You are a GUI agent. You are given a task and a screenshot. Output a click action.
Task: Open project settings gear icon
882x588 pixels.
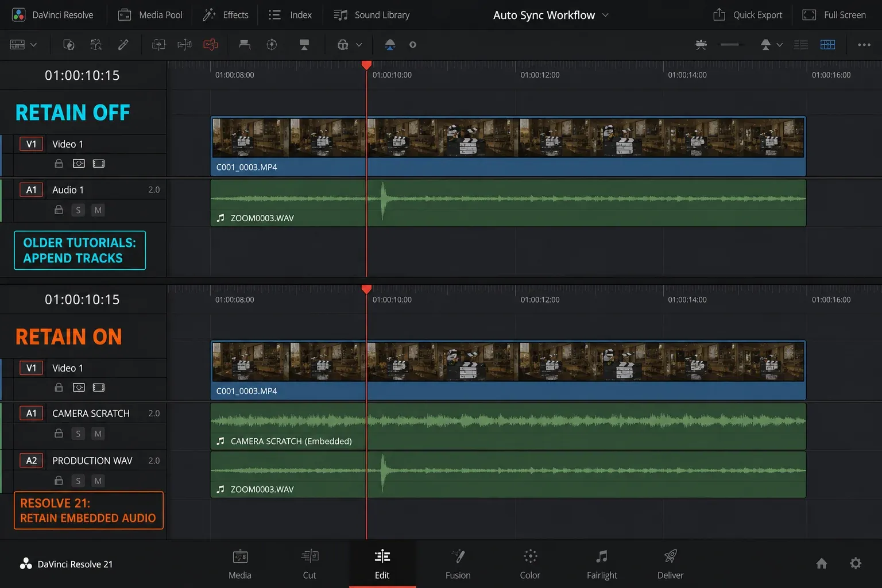[x=856, y=563]
